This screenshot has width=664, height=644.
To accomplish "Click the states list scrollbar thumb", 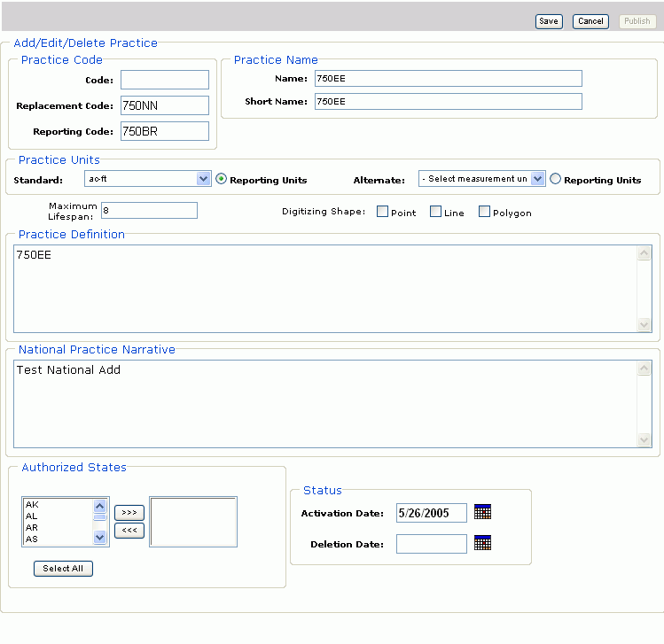I will [x=100, y=517].
